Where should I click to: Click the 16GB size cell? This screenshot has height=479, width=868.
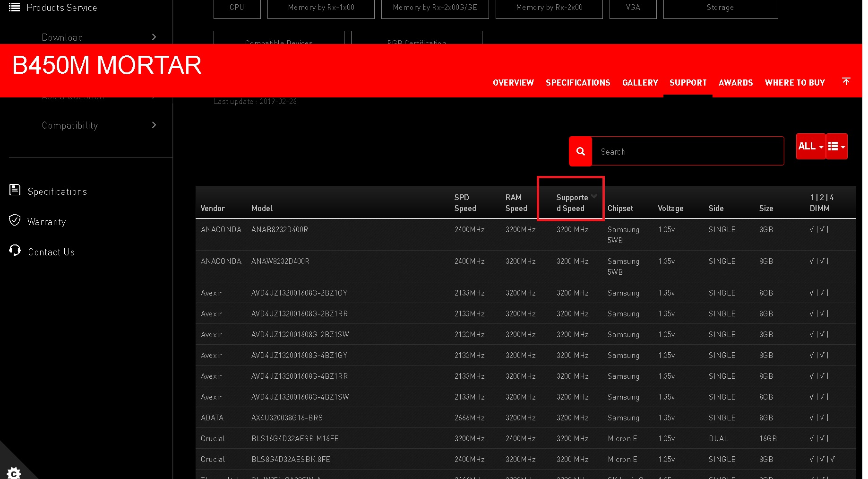768,438
